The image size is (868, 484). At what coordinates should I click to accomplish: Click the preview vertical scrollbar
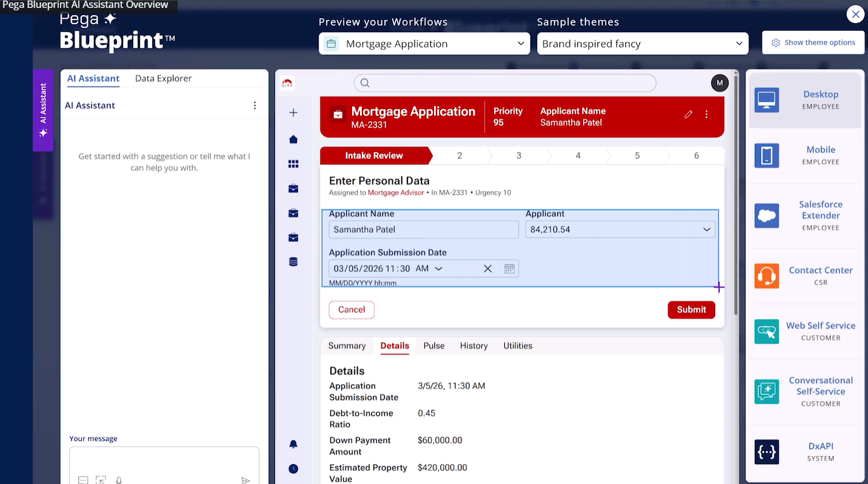(x=736, y=194)
